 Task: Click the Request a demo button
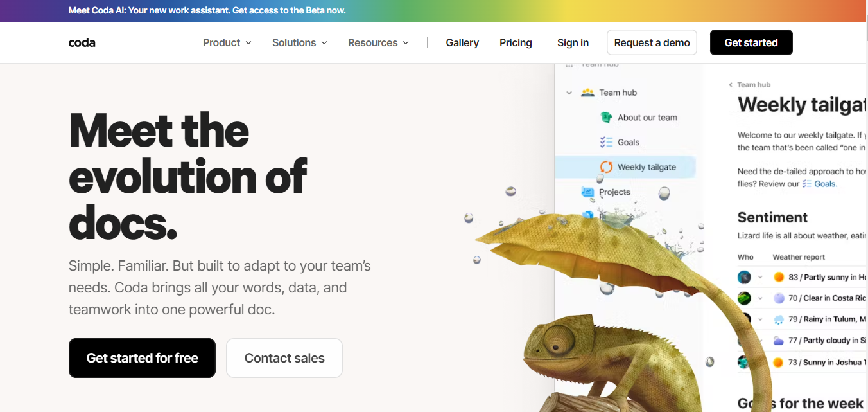coord(652,42)
